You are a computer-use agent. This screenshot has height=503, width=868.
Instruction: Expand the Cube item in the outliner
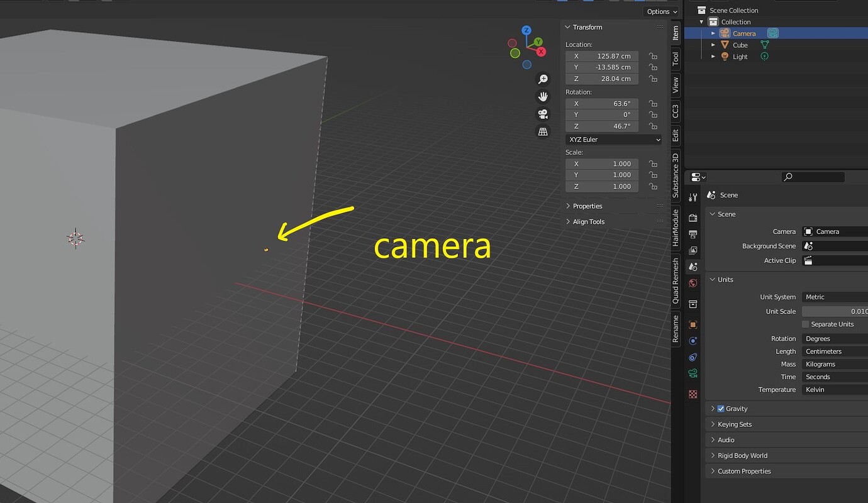coord(713,45)
